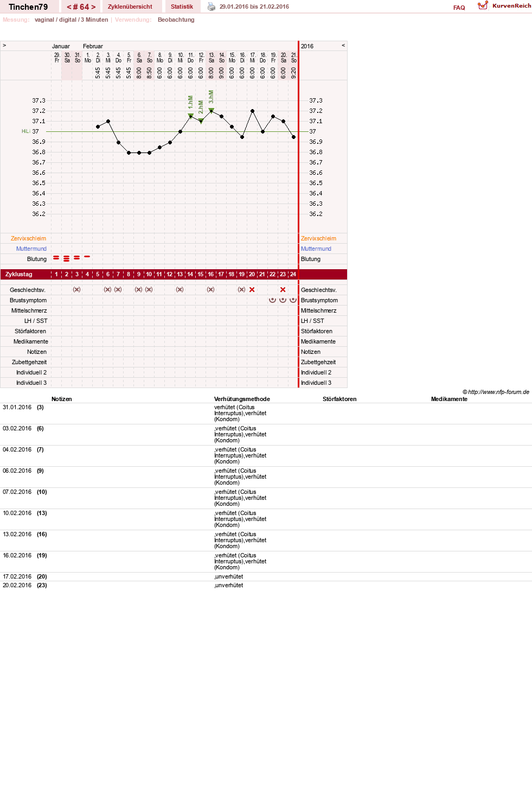Screen dimensions: 532x800
Task: Click the last temperature point on 21 February
Action: tap(293, 137)
